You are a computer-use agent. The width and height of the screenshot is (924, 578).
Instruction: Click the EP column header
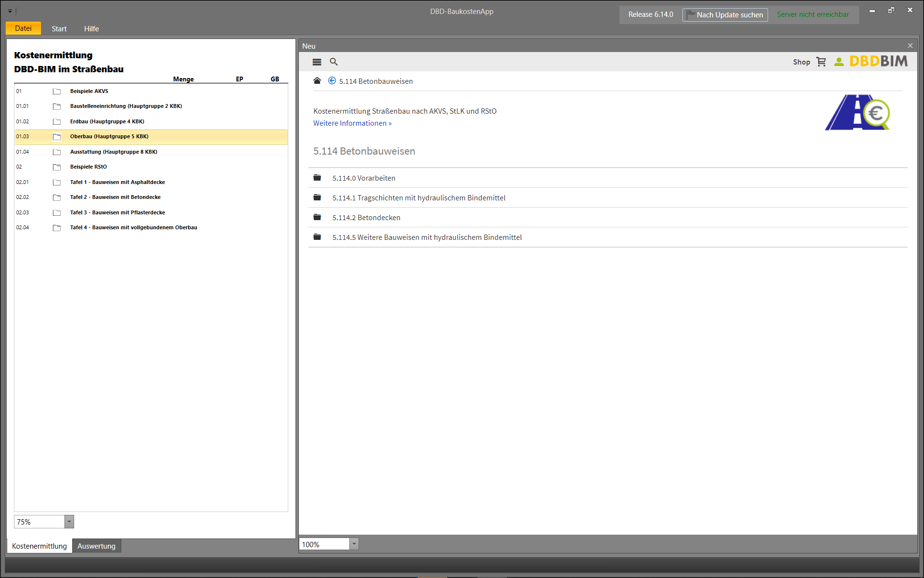coord(240,79)
